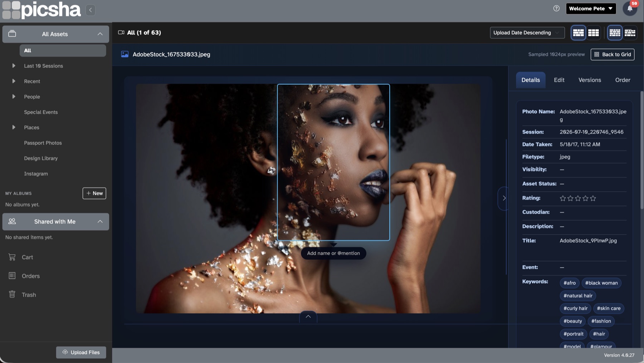The height and width of the screenshot is (363, 644).
Task: Click the camera icon beside All (1 of 63)
Action: [121, 33]
